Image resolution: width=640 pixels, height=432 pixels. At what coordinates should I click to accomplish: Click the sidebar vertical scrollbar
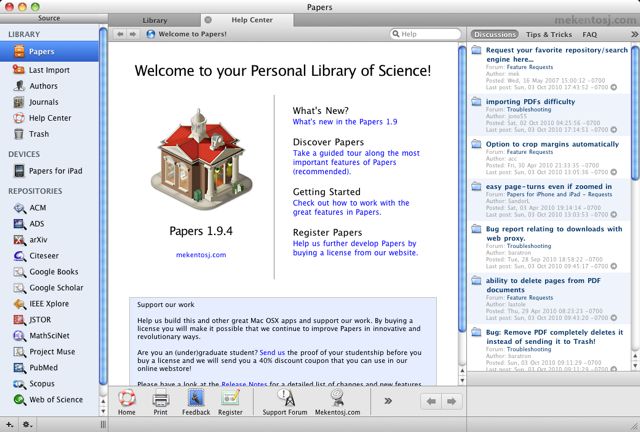103,205
